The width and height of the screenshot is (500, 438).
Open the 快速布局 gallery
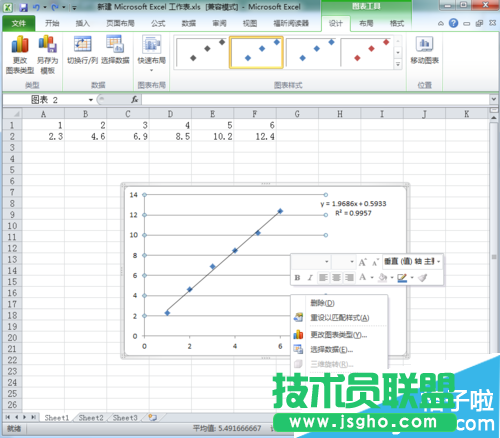(x=152, y=53)
